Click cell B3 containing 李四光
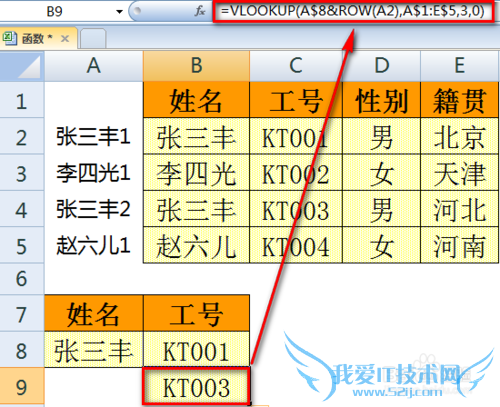The width and height of the screenshot is (500, 407). (x=196, y=173)
